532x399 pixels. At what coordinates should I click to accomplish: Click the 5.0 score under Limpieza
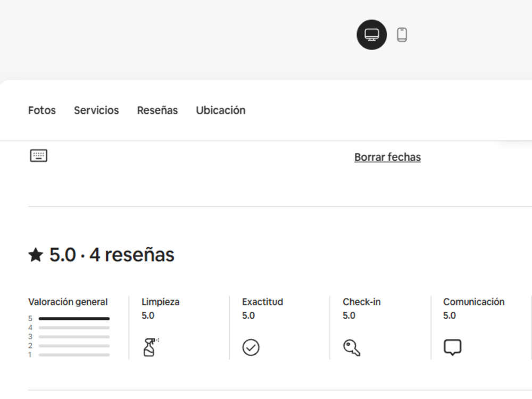148,315
